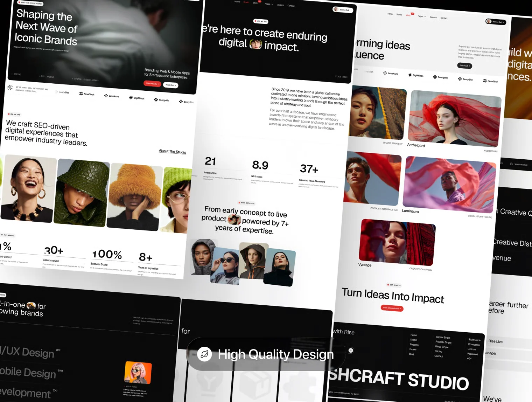Click the red Book a Consultation button
The height and width of the screenshot is (402, 532).
click(392, 308)
